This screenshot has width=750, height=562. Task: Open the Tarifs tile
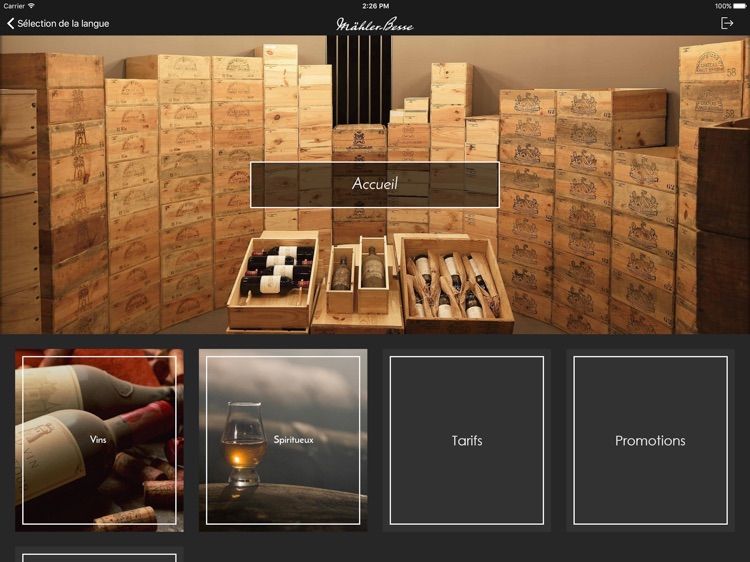tap(466, 440)
